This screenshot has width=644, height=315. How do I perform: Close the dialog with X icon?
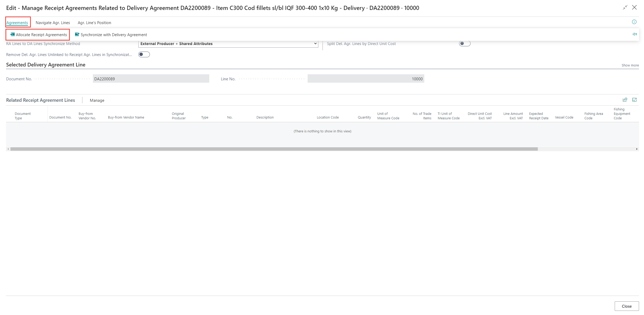[634, 8]
